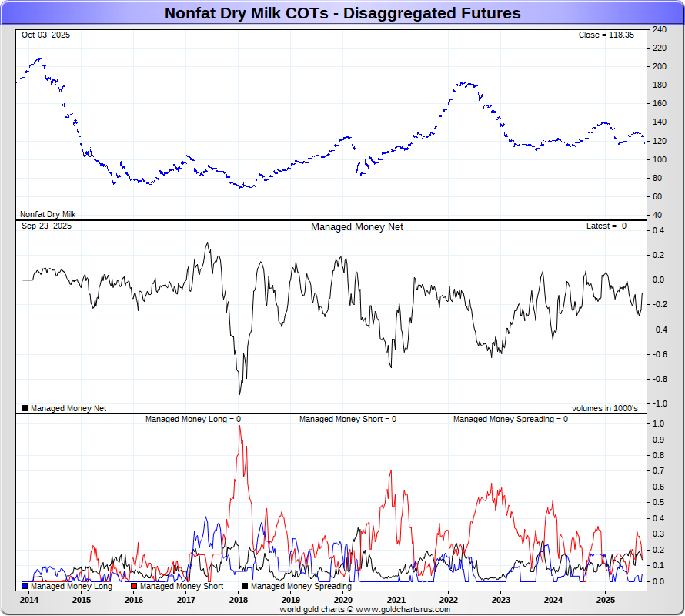
Task: Click the 2018 lowest point of net line
Action: pos(240,394)
